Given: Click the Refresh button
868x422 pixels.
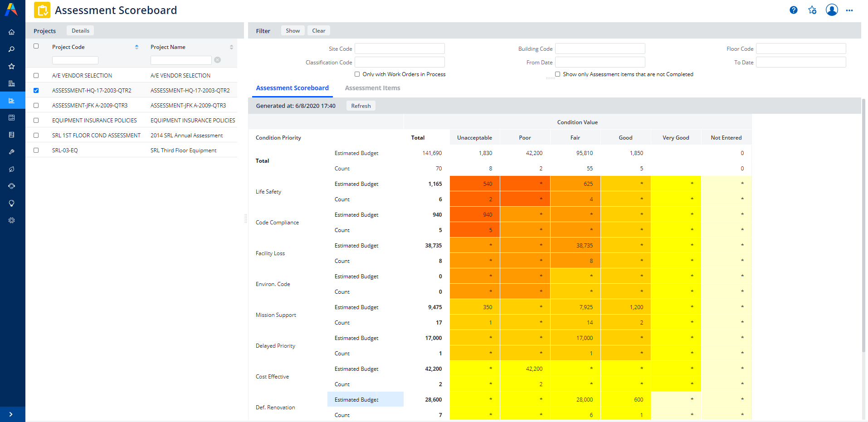Looking at the screenshot, I should tap(361, 106).
